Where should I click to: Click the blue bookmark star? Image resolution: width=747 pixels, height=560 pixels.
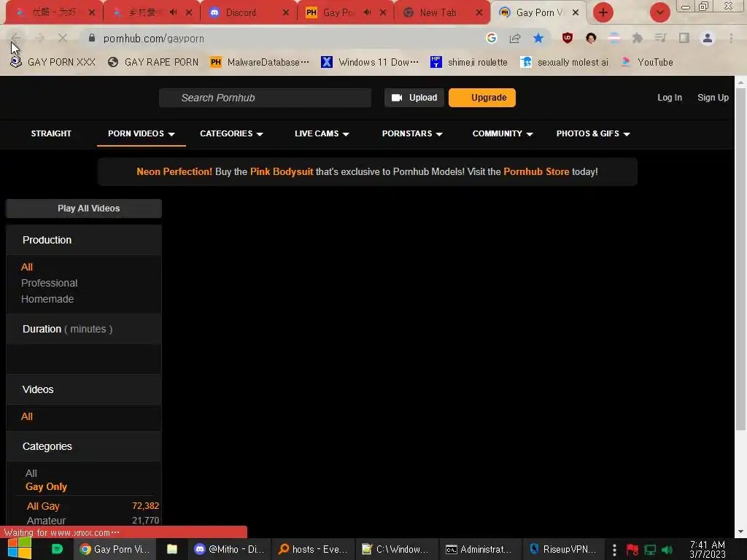[x=538, y=38]
